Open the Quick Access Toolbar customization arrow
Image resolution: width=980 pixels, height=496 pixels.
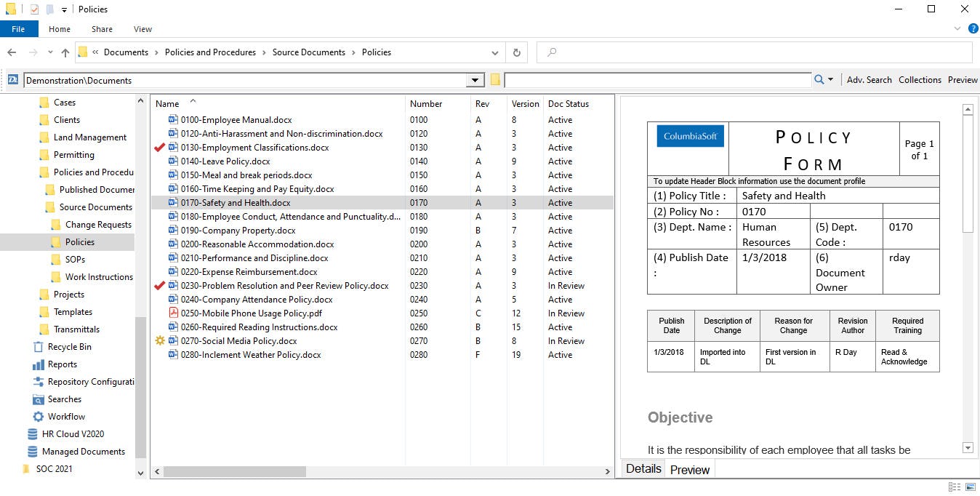(63, 9)
